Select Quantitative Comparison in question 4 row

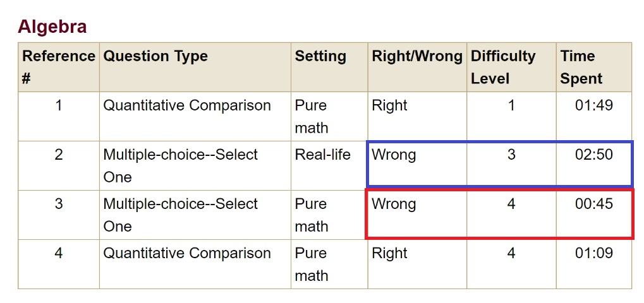pos(187,253)
